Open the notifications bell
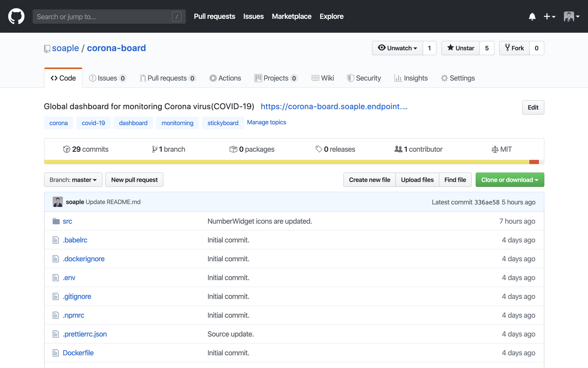Screen dimensions: 588x368 pos(532,17)
